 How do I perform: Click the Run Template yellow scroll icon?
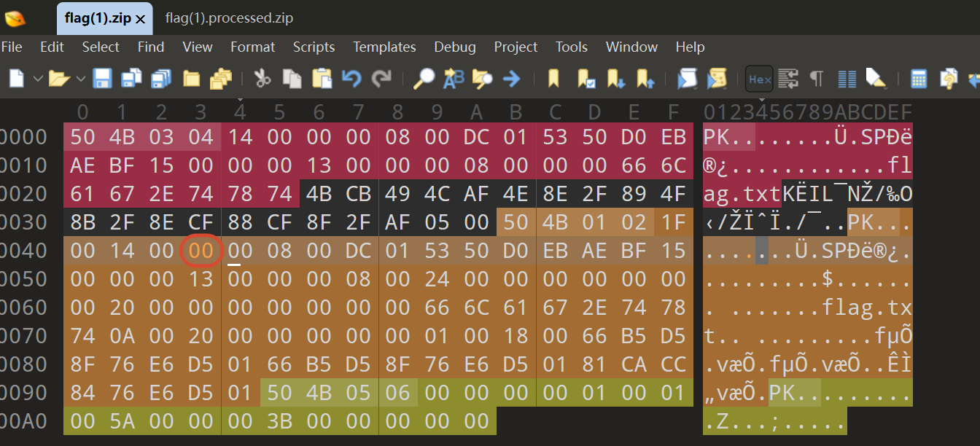point(716,78)
